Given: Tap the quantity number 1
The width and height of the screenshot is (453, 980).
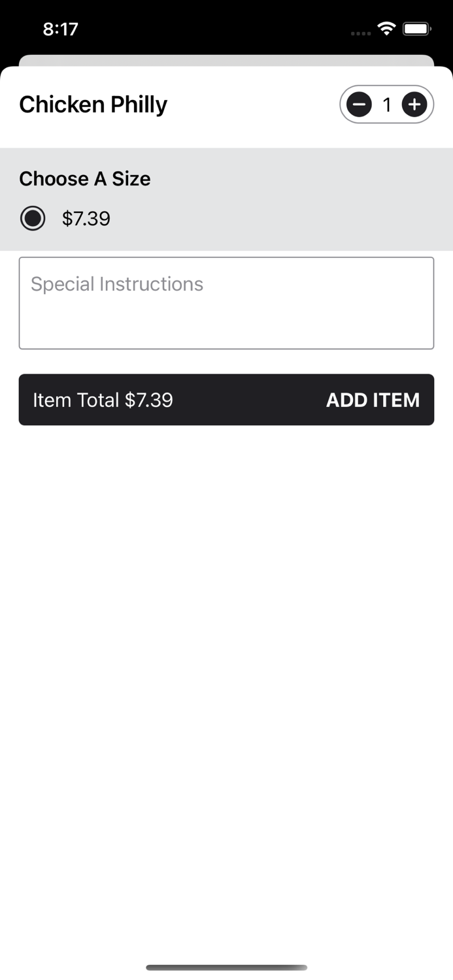Looking at the screenshot, I should (x=387, y=105).
